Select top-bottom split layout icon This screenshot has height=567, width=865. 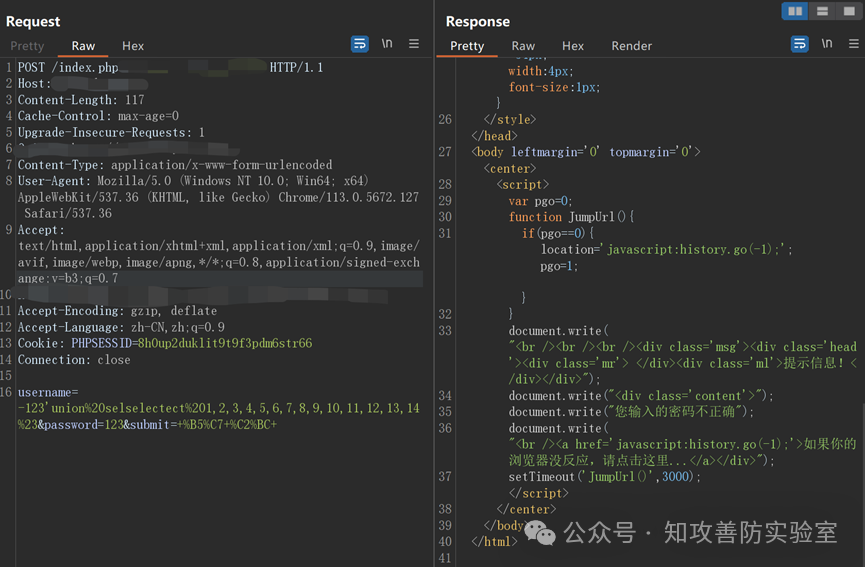(822, 11)
